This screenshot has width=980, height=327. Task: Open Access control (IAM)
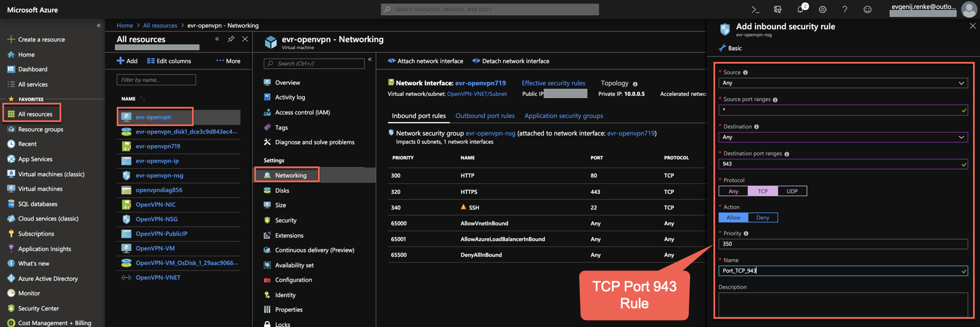302,112
